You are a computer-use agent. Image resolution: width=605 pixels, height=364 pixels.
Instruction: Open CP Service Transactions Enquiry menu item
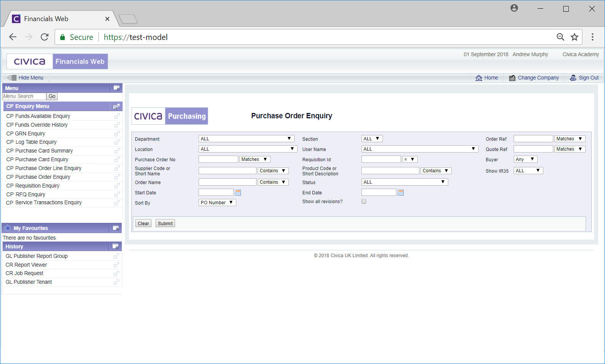click(44, 203)
